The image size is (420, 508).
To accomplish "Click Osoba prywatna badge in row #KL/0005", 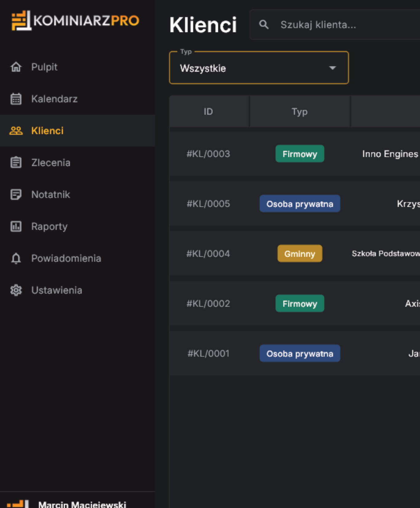I will pyautogui.click(x=300, y=204).
